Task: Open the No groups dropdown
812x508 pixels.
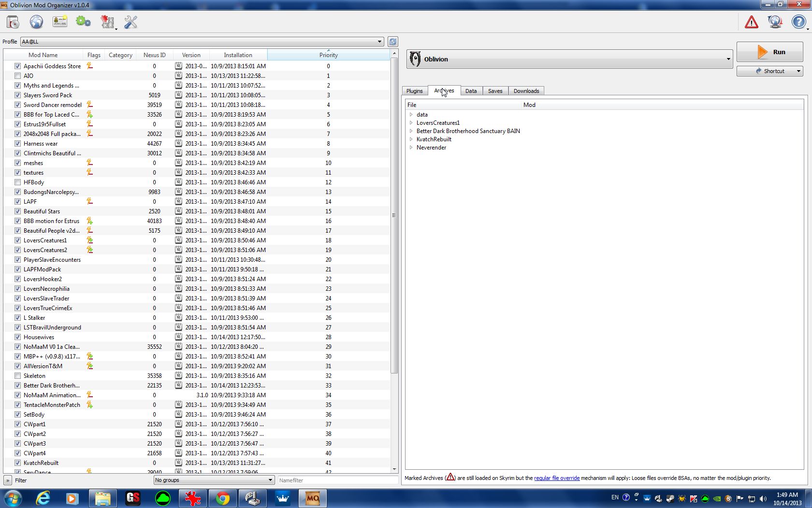Action: [x=214, y=480]
